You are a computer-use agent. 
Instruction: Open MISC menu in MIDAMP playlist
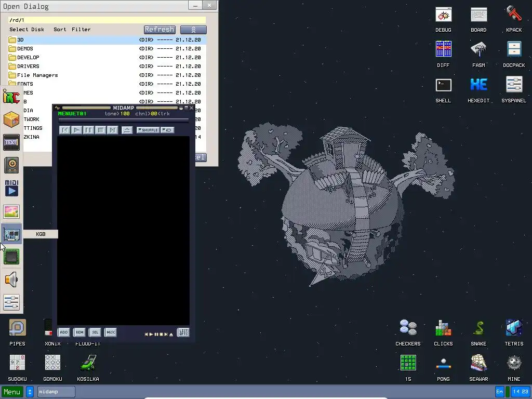pyautogui.click(x=111, y=332)
